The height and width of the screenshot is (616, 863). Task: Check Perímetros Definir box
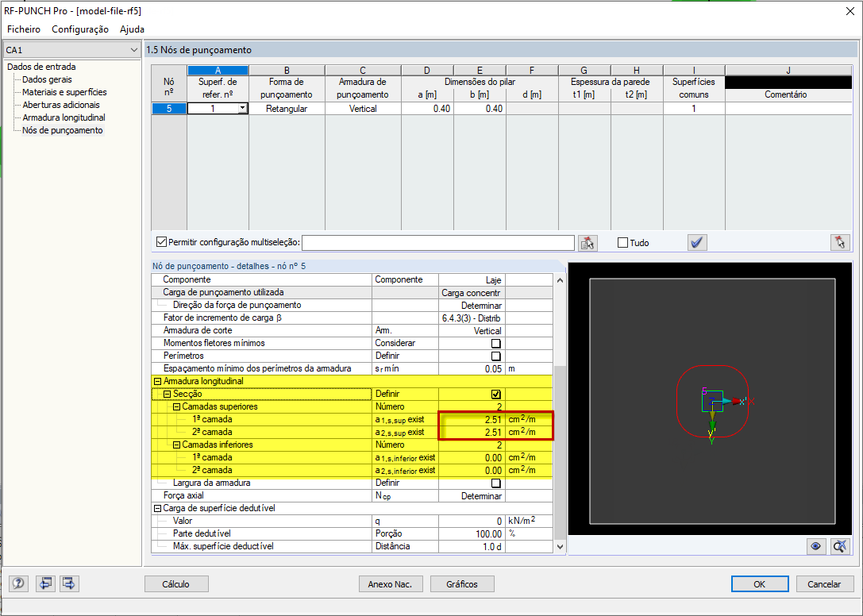pyautogui.click(x=496, y=356)
